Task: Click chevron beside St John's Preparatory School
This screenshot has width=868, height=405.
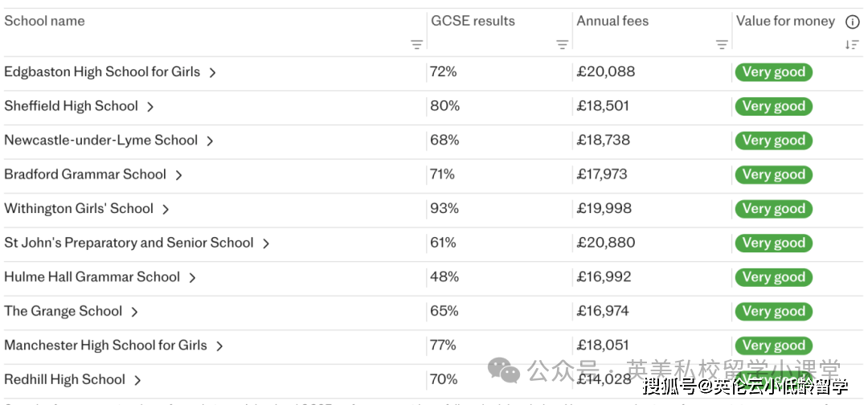Action: pos(265,243)
